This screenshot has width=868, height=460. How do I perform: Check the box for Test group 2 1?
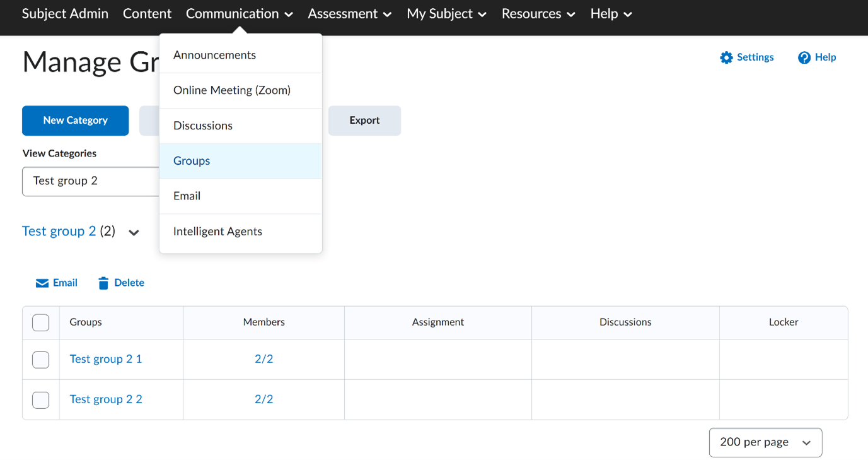(x=41, y=360)
